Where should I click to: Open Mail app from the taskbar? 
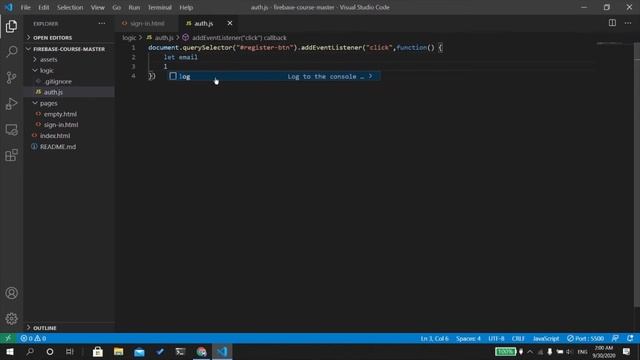click(x=139, y=352)
